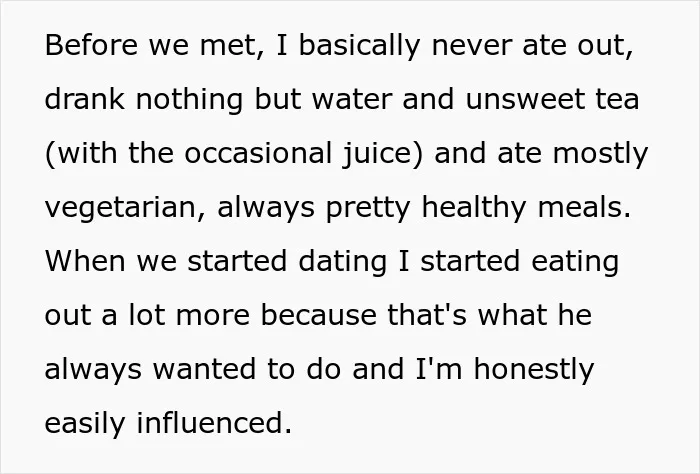Click the word "Before" in the opening line
The height and width of the screenshot is (474, 700).
pos(91,45)
